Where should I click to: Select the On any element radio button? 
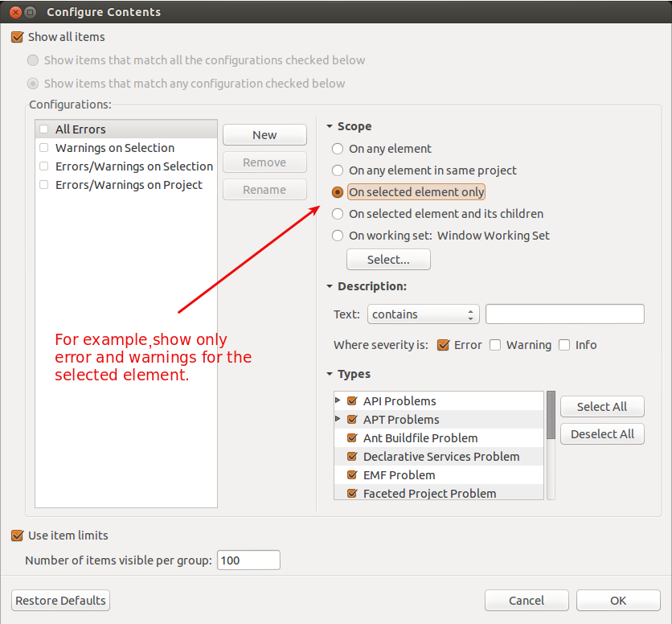(338, 149)
